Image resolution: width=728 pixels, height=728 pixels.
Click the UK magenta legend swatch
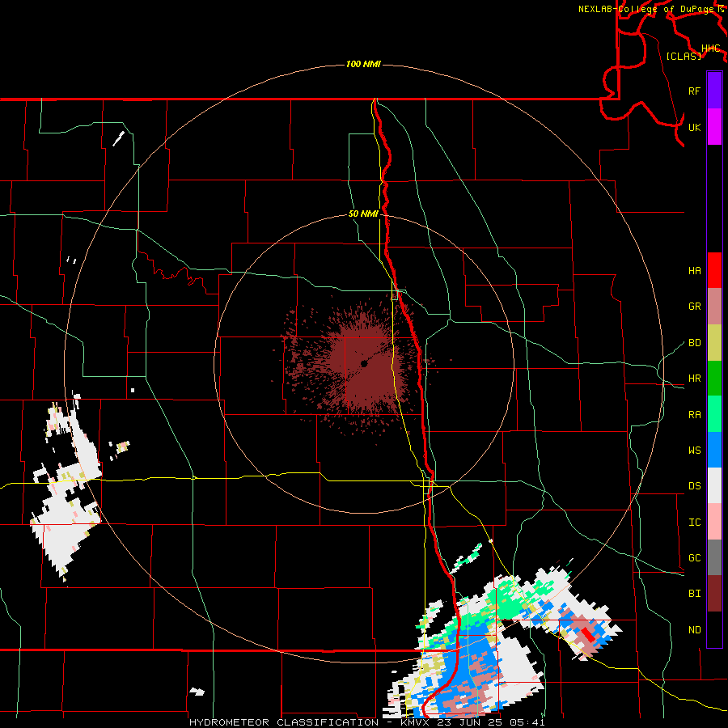(x=714, y=127)
